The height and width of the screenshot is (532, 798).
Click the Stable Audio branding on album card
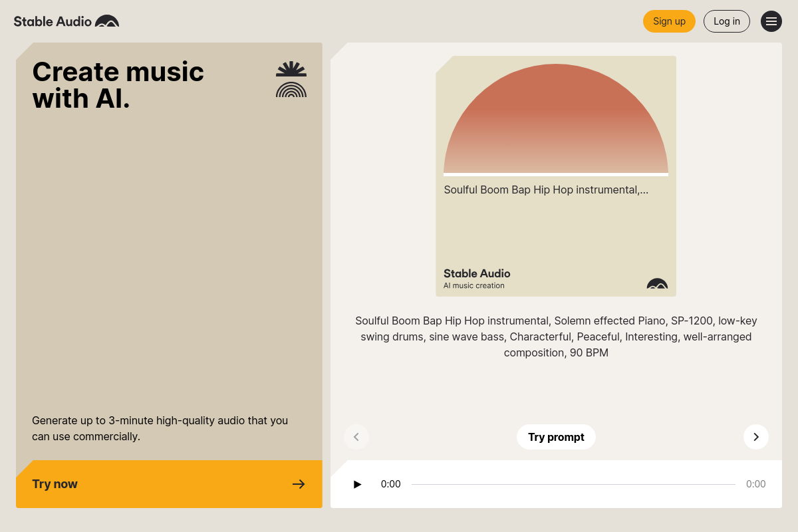click(x=477, y=273)
